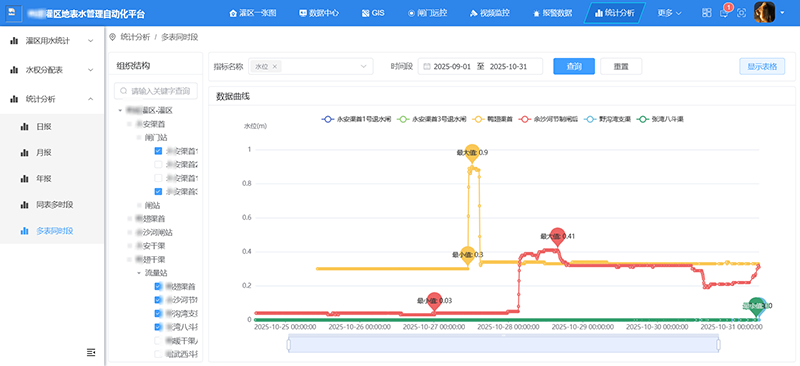Open the 更多 dropdown in top nav

669,13
